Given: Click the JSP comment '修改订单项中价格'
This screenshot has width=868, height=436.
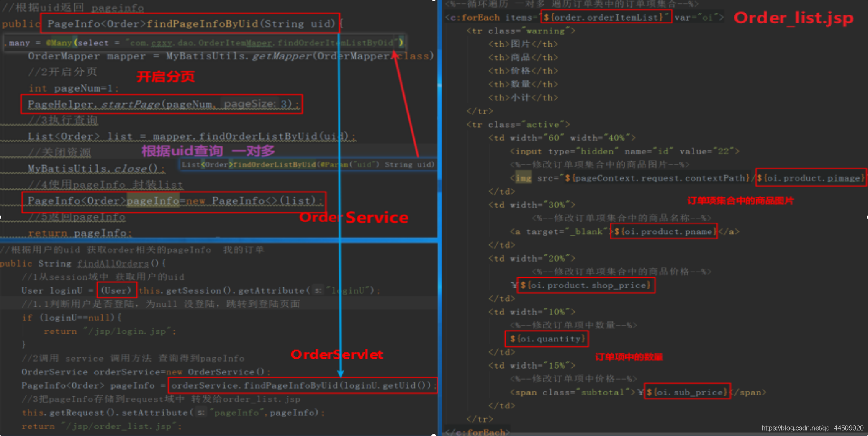Looking at the screenshot, I should click(x=573, y=379).
